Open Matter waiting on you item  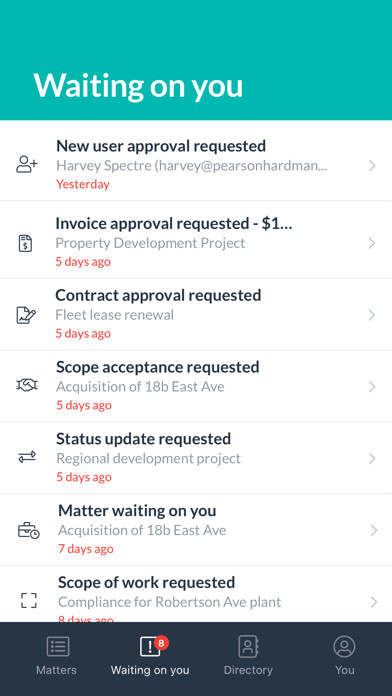pos(196,530)
